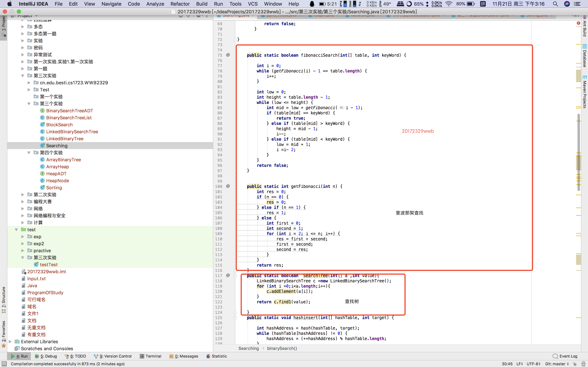Click the gutter marker beside fibonacciSearch line 75
This screenshot has height=367, width=588.
[x=228, y=55]
